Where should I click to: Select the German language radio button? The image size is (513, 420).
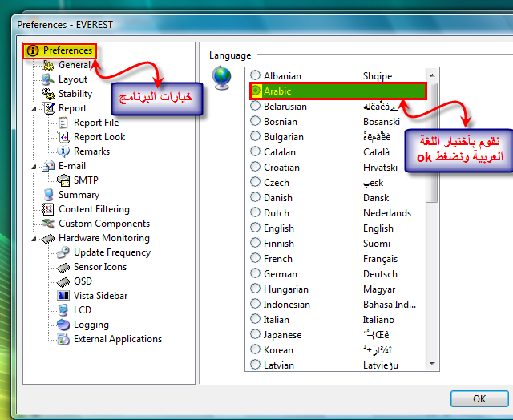click(255, 273)
